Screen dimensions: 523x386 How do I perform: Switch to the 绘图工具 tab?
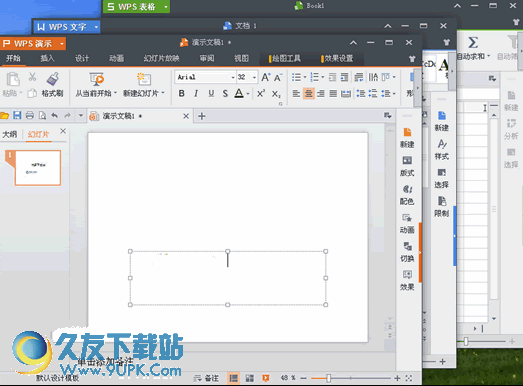pyautogui.click(x=285, y=59)
